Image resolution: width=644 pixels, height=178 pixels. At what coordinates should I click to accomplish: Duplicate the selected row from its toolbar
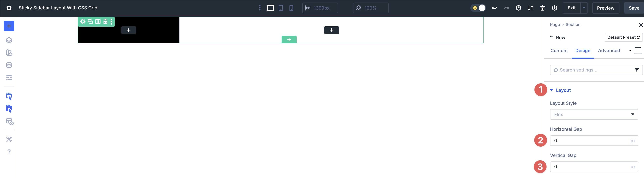click(x=90, y=21)
